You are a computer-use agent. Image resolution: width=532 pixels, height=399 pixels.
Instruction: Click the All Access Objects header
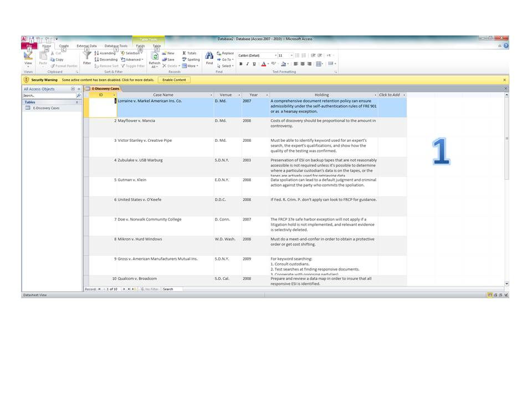[x=39, y=89]
